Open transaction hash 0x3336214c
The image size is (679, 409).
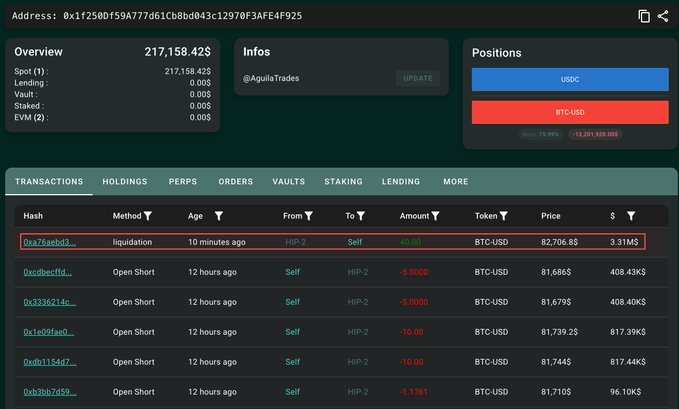[49, 302]
